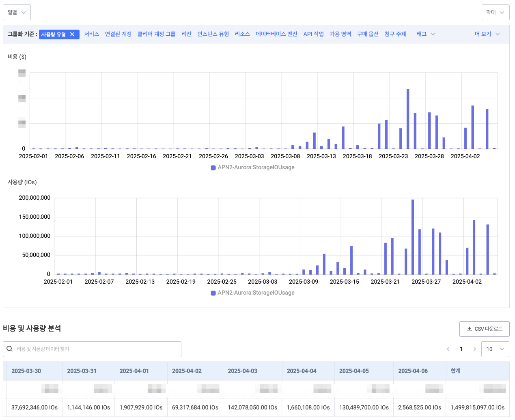
Task: Select the cell 142,078,050.00 IOs
Action: tap(252, 407)
